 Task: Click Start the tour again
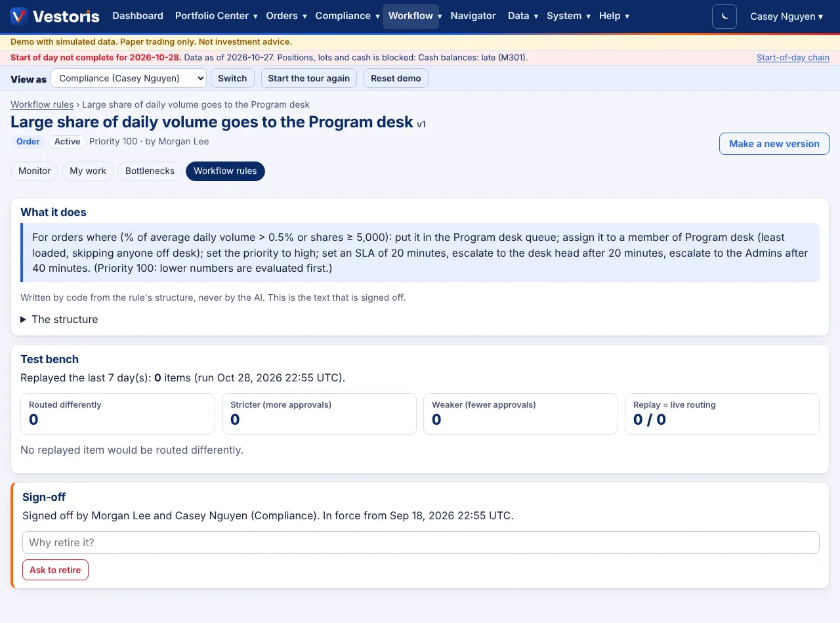click(x=309, y=78)
